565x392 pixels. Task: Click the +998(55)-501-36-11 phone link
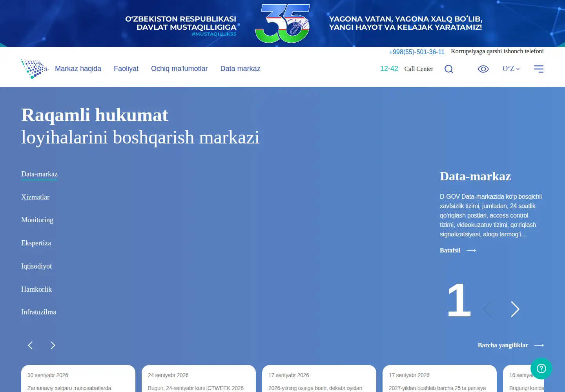417,52
